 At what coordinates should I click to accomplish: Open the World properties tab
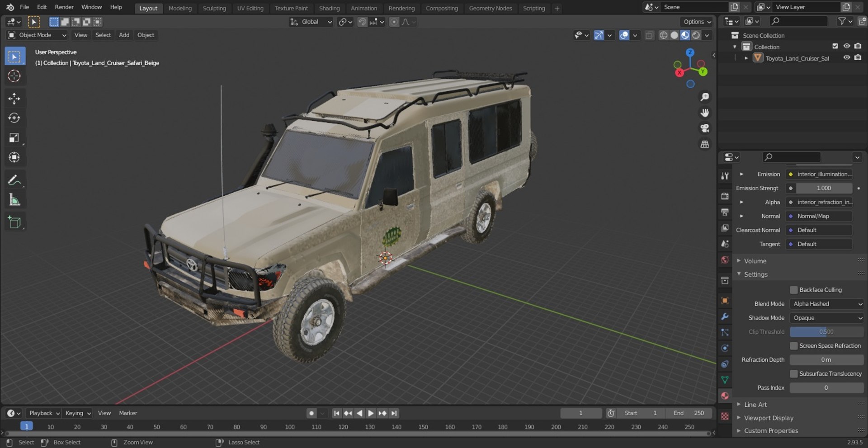click(725, 260)
